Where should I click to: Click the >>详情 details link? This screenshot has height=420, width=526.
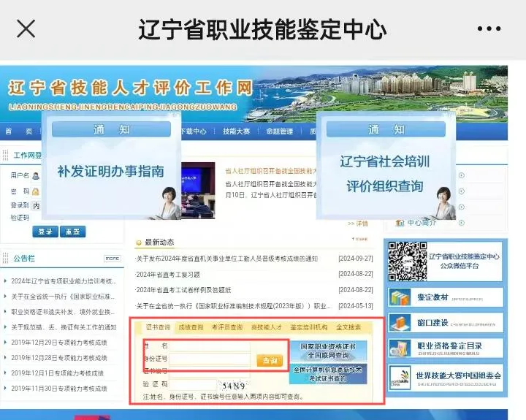pos(358,224)
